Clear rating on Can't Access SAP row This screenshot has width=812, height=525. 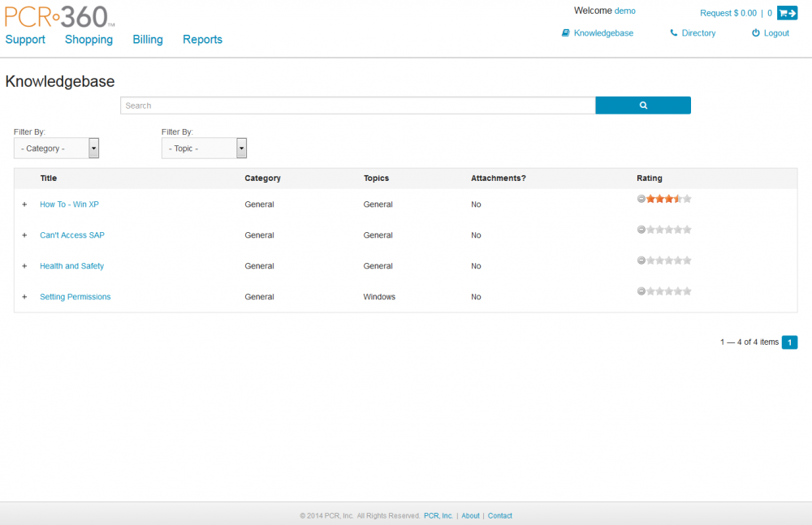pos(641,230)
